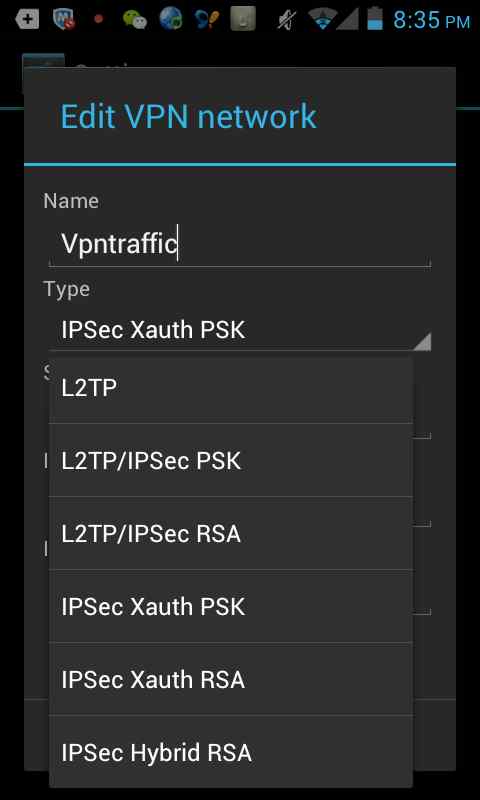
Task: Tap the small red dot notification icon
Action: click(x=99, y=19)
